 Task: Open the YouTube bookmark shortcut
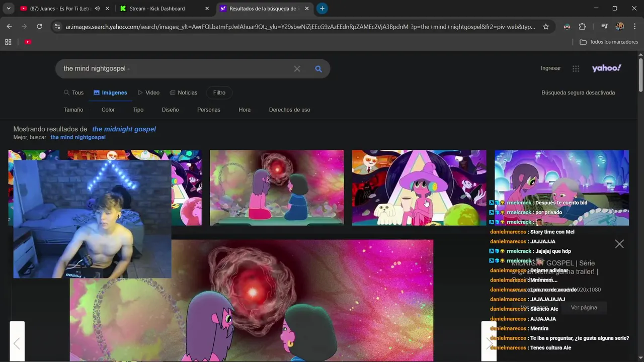[28, 42]
